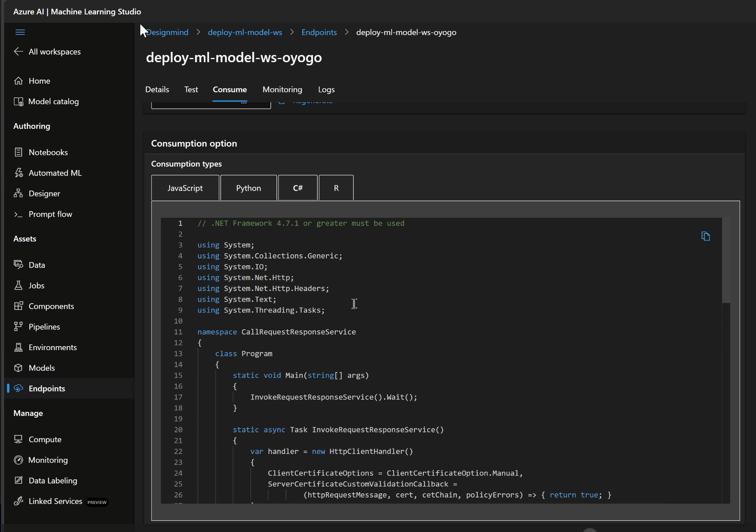Open Prompt flow from sidebar

(50, 214)
